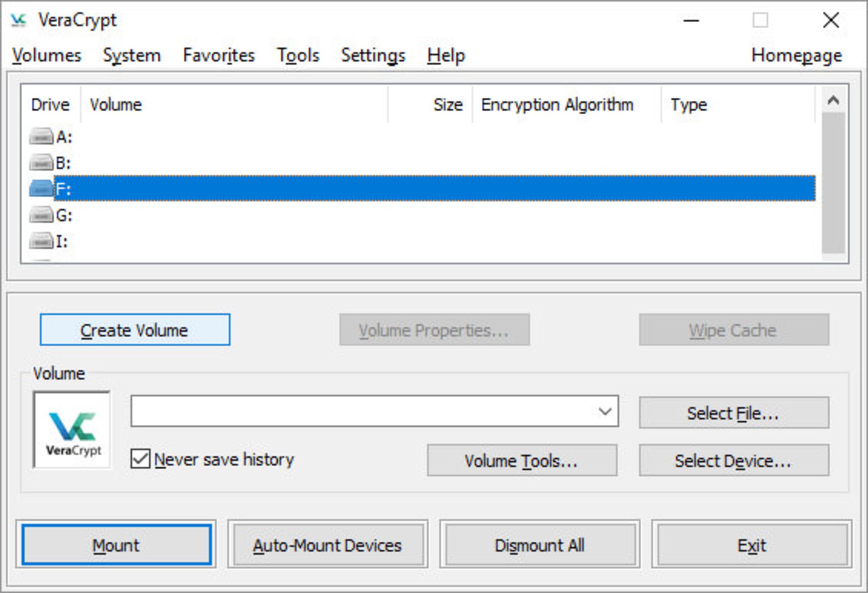Uncheck the Never save history checkbox
The height and width of the screenshot is (593, 868).
click(x=140, y=459)
